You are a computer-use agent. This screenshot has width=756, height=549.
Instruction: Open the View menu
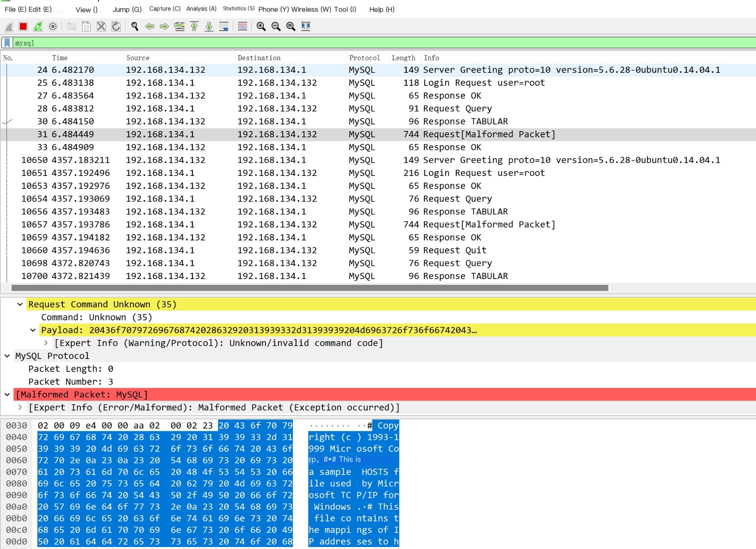(x=86, y=9)
